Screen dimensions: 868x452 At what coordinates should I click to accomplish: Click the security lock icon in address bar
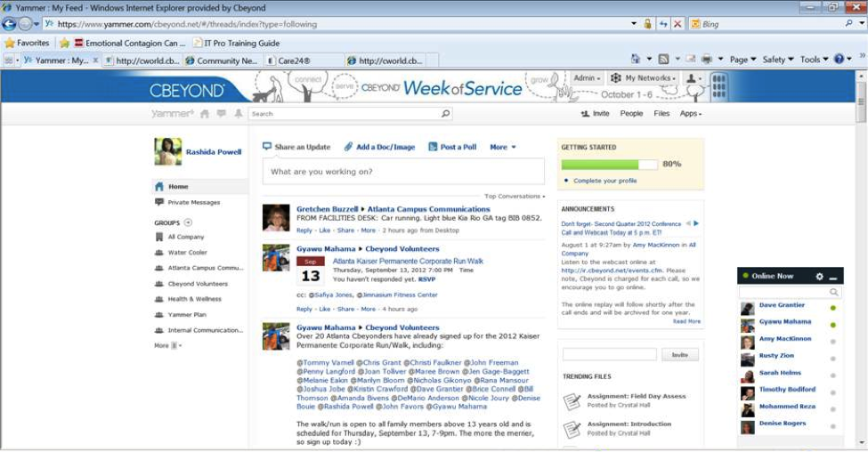(647, 24)
